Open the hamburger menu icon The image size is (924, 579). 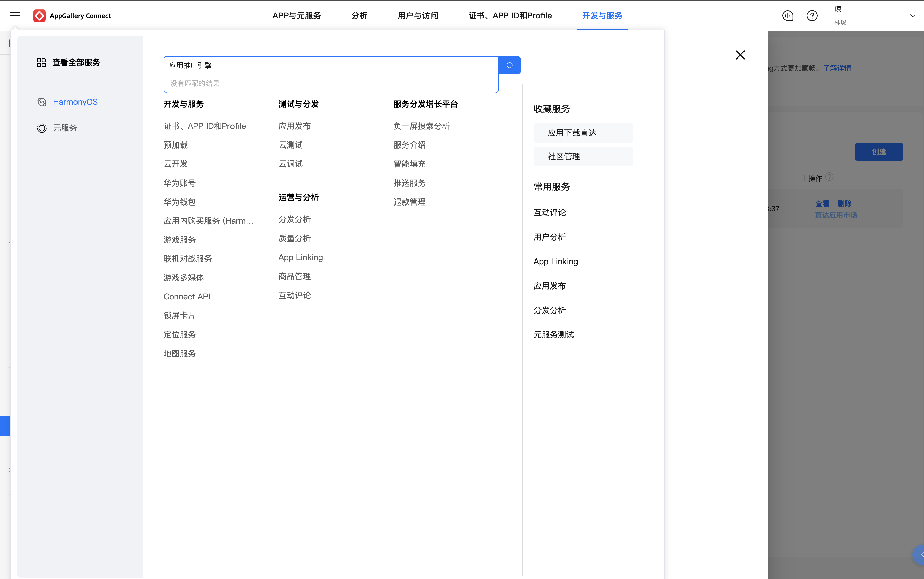[x=15, y=16]
